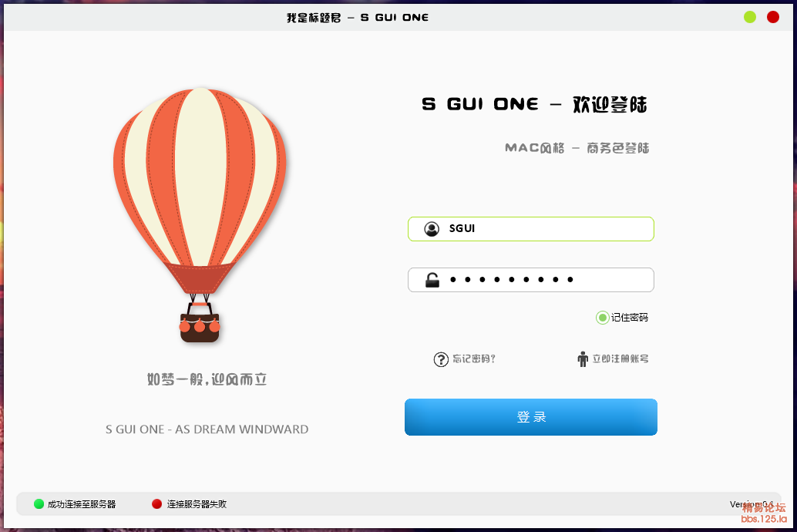Click the red server connection failed dot
The width and height of the screenshot is (797, 532).
pyautogui.click(x=156, y=504)
